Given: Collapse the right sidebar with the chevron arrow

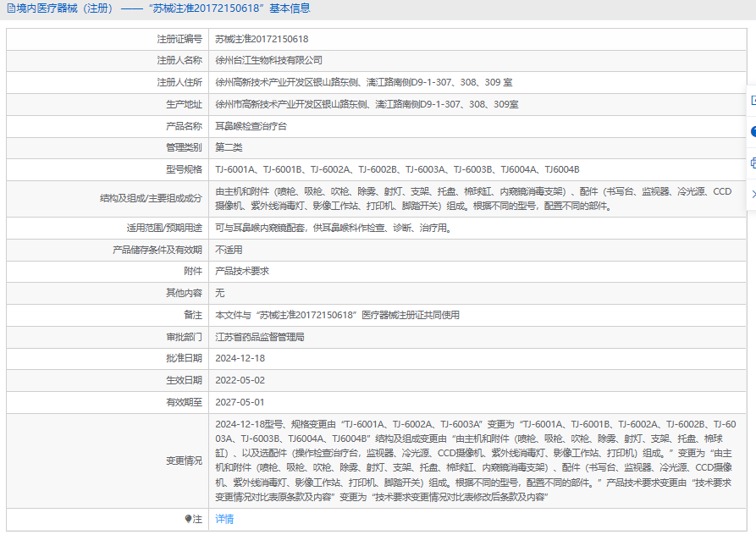Looking at the screenshot, I should 753,194.
